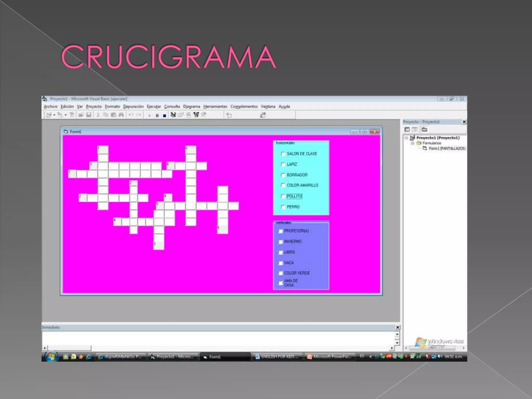
Task: Click the Pause (Interrumpir) toolbar button
Action: point(157,115)
